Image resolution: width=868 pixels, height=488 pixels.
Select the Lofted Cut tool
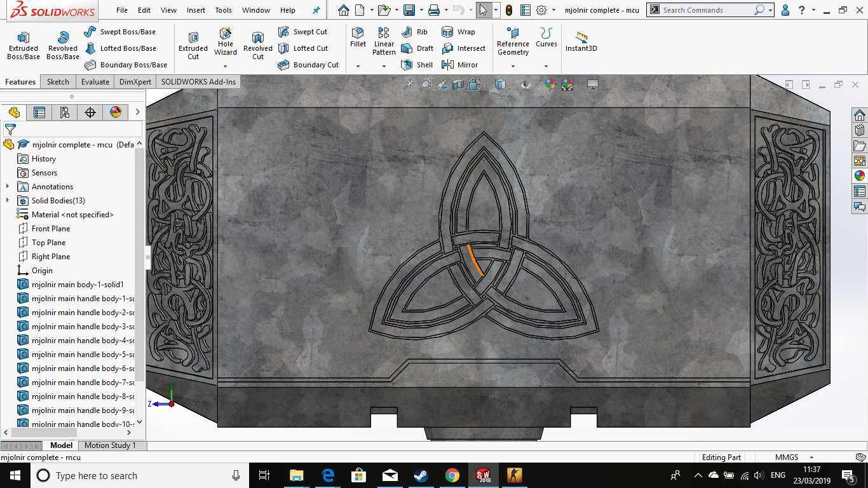[x=302, y=48]
